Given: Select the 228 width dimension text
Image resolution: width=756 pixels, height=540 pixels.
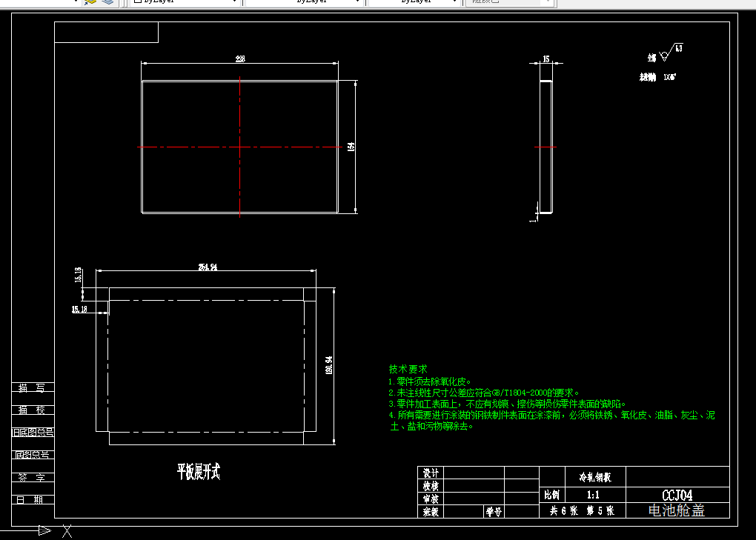Looking at the screenshot, I should click(x=240, y=59).
